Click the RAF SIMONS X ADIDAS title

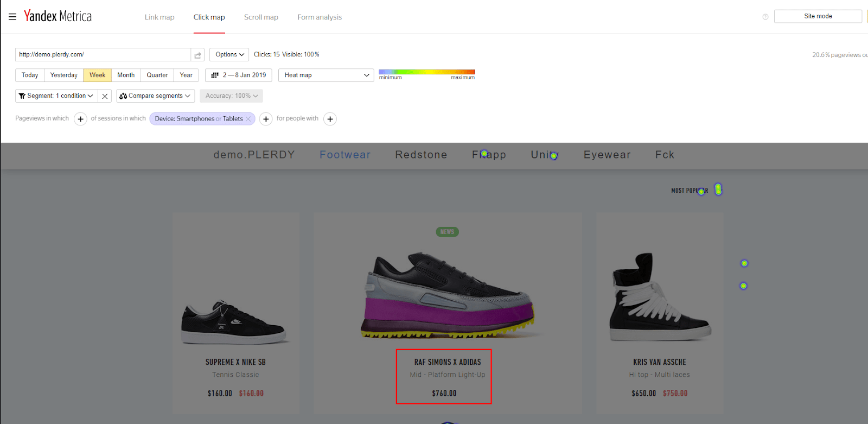(x=448, y=362)
